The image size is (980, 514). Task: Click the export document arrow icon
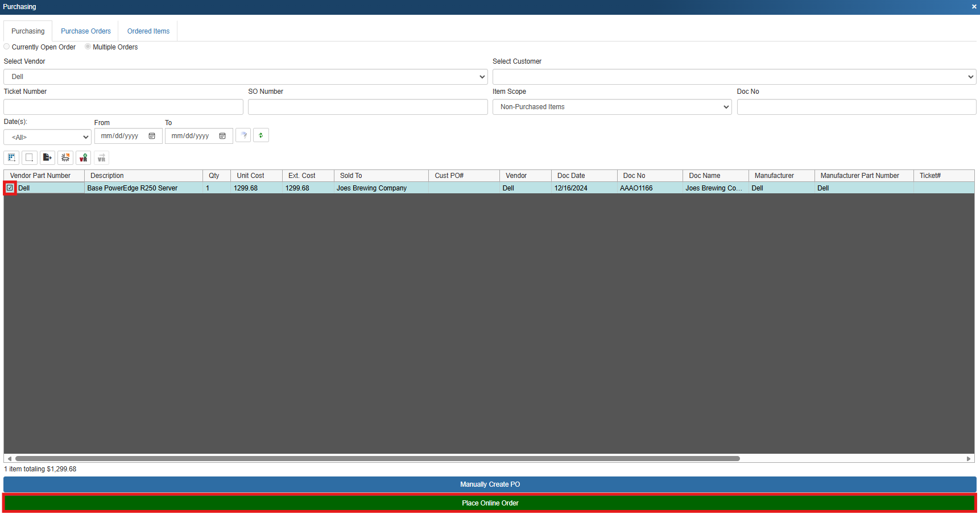coord(47,157)
